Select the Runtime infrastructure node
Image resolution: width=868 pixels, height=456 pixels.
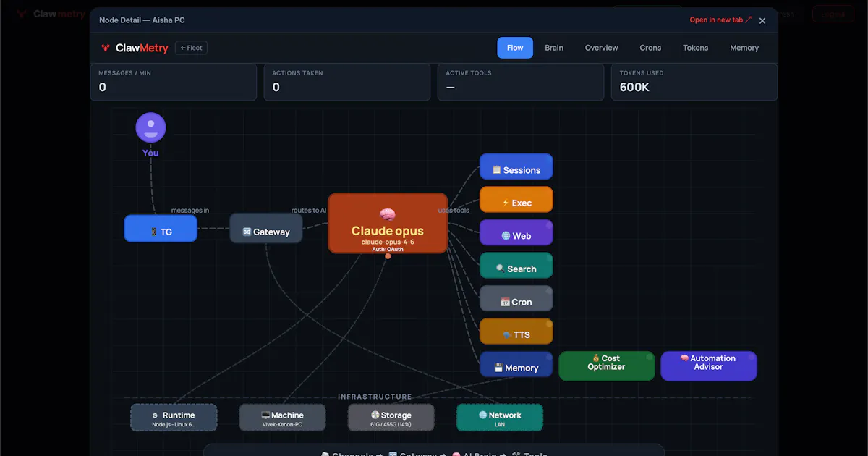click(x=174, y=418)
